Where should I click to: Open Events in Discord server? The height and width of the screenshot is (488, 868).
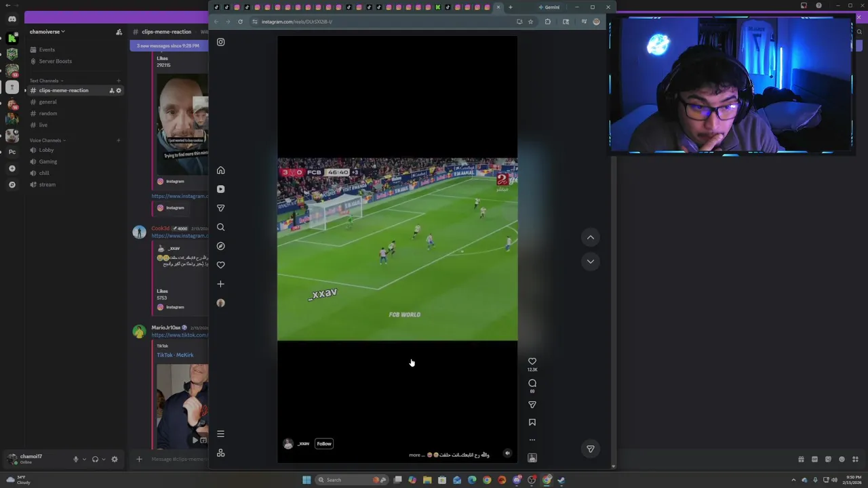coord(75,49)
